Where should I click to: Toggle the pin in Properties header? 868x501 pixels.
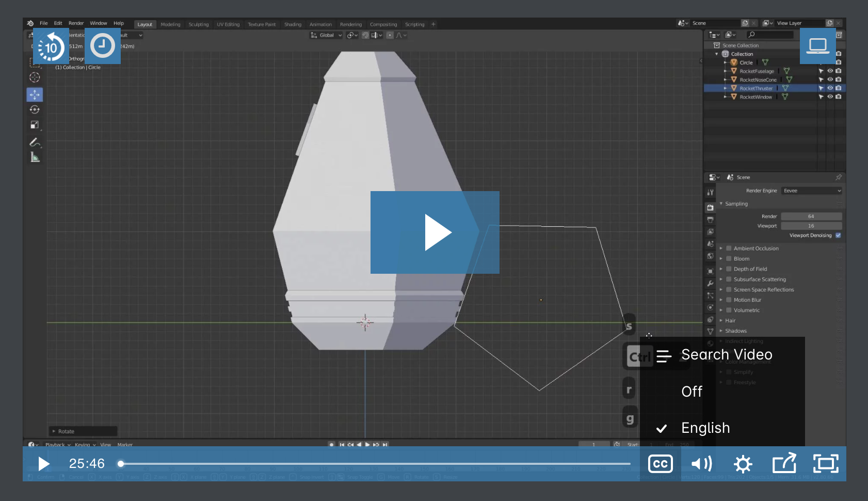click(839, 177)
